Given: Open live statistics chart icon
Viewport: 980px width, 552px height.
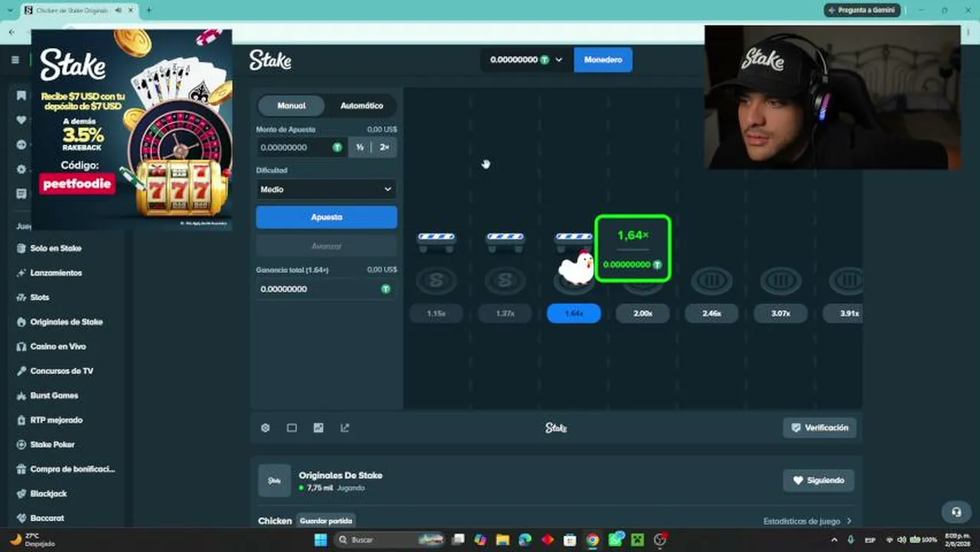Looking at the screenshot, I should click(318, 428).
